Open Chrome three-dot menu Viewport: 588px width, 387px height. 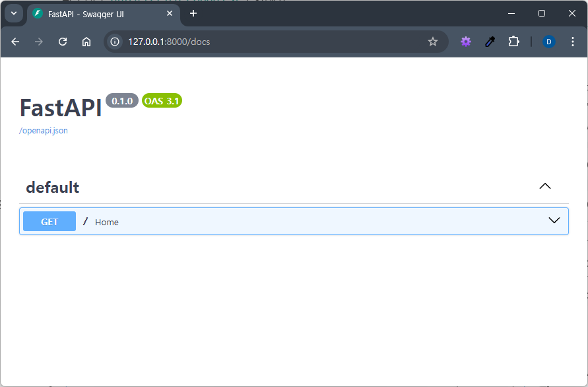tap(573, 42)
